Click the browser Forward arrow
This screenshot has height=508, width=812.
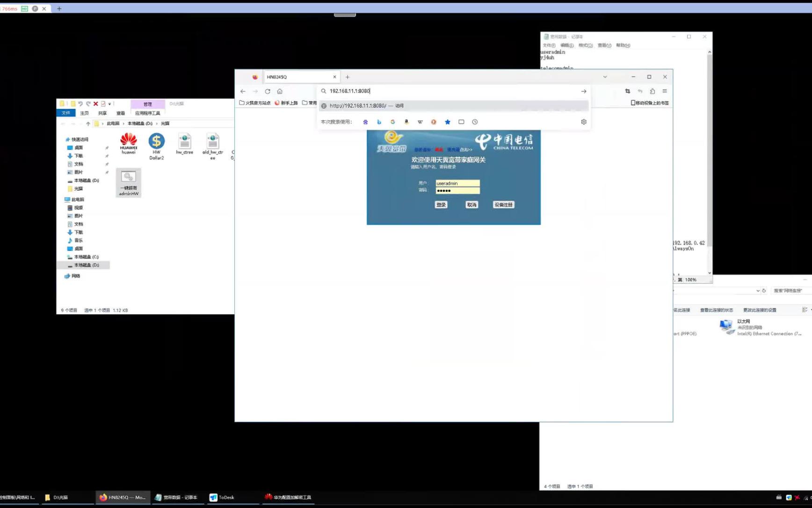click(x=255, y=91)
